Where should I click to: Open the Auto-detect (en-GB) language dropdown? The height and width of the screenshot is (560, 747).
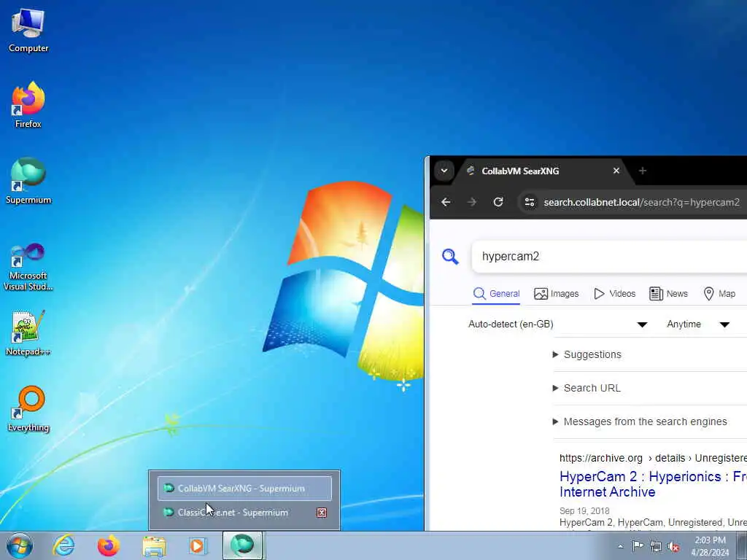tap(558, 324)
